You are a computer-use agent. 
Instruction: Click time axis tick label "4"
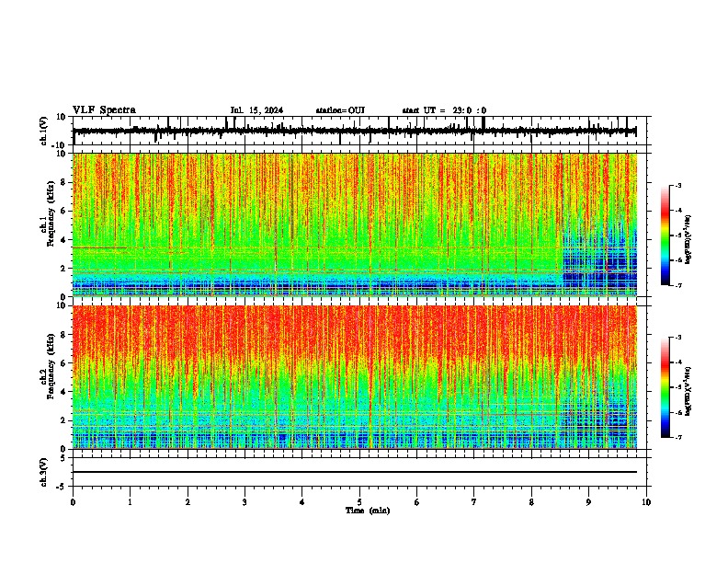(302, 502)
